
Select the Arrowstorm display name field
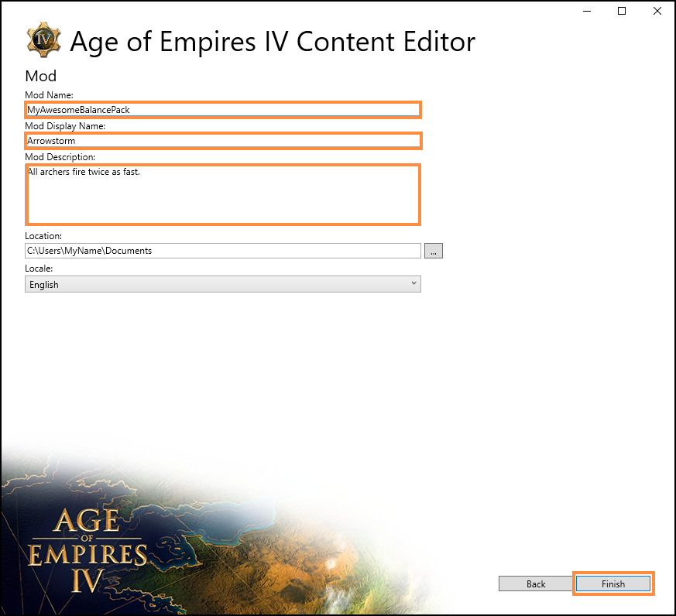[x=223, y=141]
